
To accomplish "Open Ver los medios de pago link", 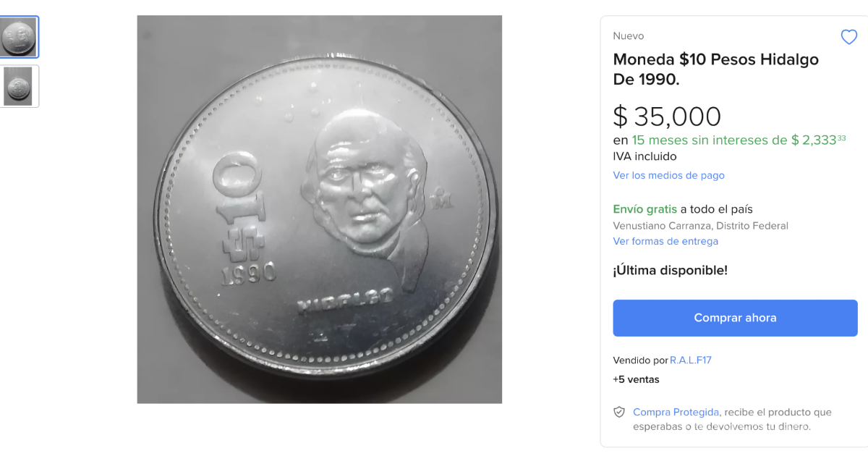I will click(668, 175).
